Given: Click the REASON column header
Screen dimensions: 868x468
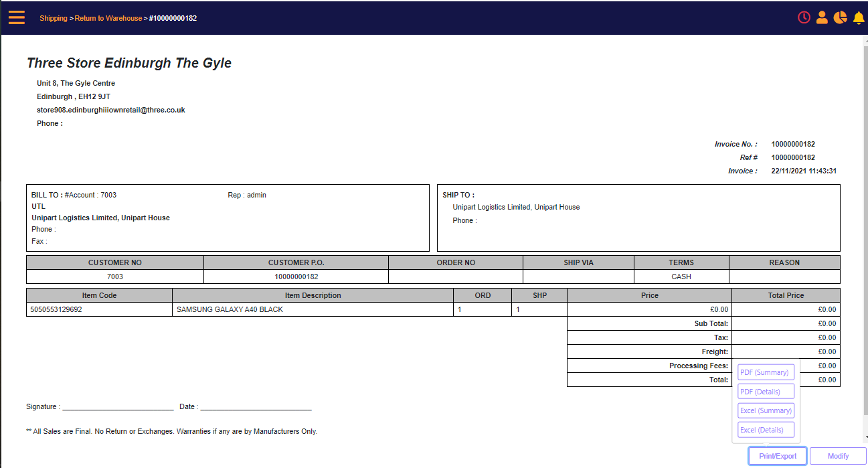Looking at the screenshot, I should tap(784, 262).
